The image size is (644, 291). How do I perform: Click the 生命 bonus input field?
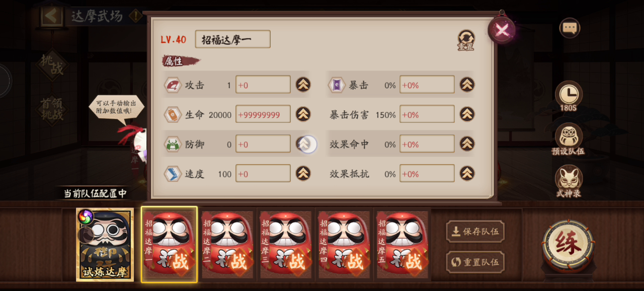[x=263, y=114]
